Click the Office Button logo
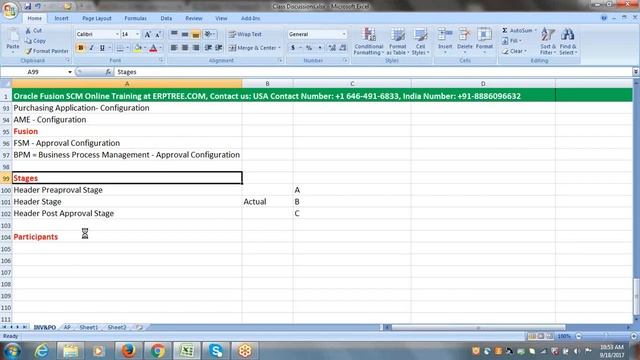Screen dimensions: 640x360 (9, 10)
